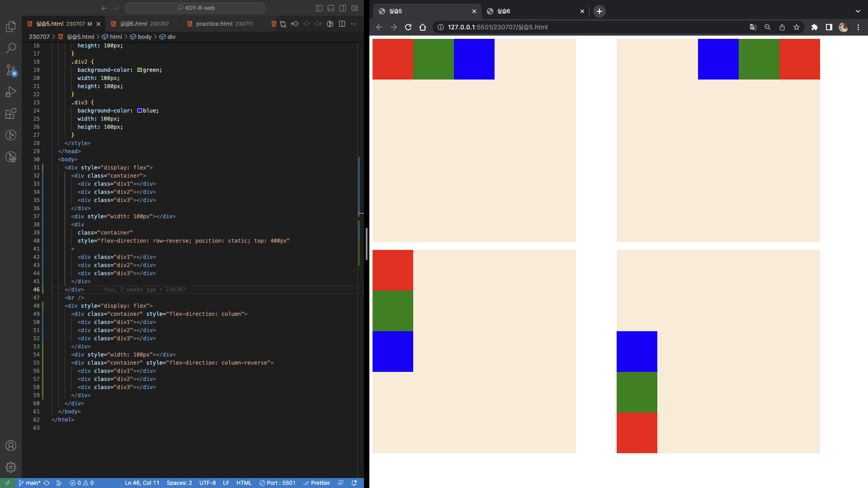
Task: Click the browser address bar URL
Action: 498,27
